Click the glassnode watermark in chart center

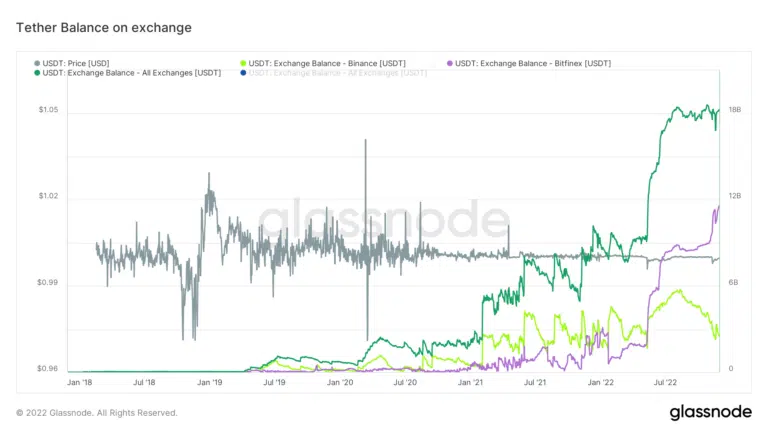[x=384, y=221]
